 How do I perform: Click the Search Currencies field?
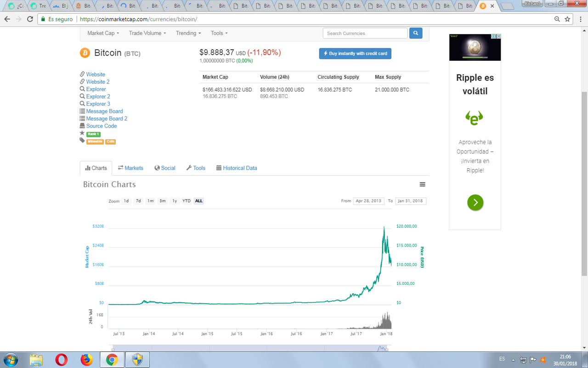pyautogui.click(x=365, y=33)
